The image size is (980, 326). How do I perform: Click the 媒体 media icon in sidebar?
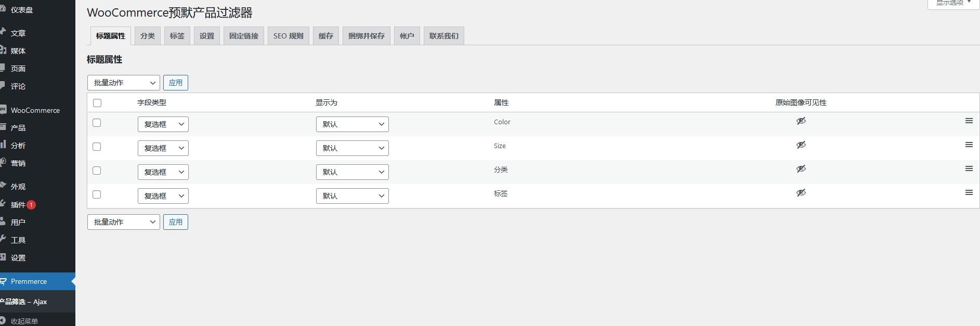coord(3,50)
